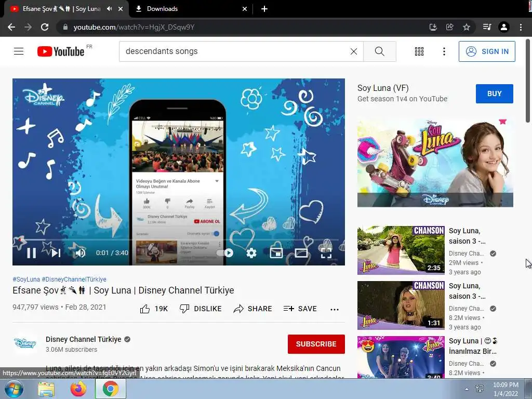Reload the current page

click(45, 27)
